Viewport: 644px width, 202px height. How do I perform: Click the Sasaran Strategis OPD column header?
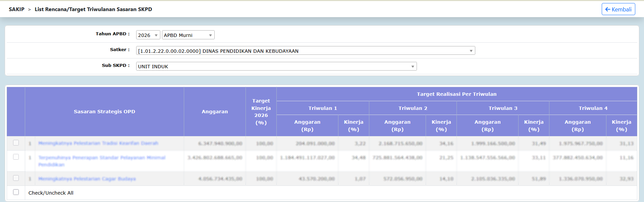tap(104, 112)
